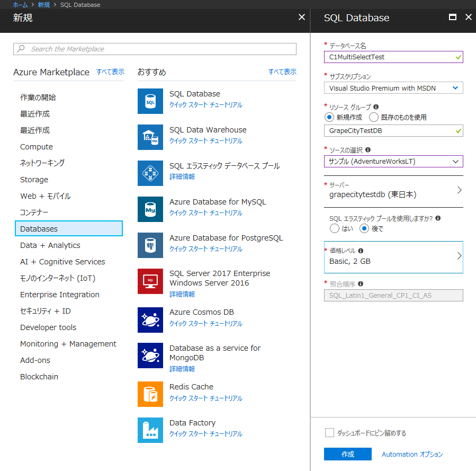Image resolution: width=476 pixels, height=471 pixels.
Task: Expand the サーバー grapecitytestdb setting
Action: click(393, 191)
